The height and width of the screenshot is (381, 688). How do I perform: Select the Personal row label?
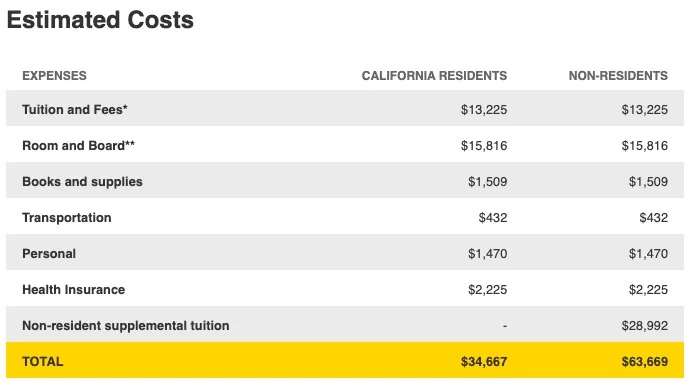(x=49, y=254)
